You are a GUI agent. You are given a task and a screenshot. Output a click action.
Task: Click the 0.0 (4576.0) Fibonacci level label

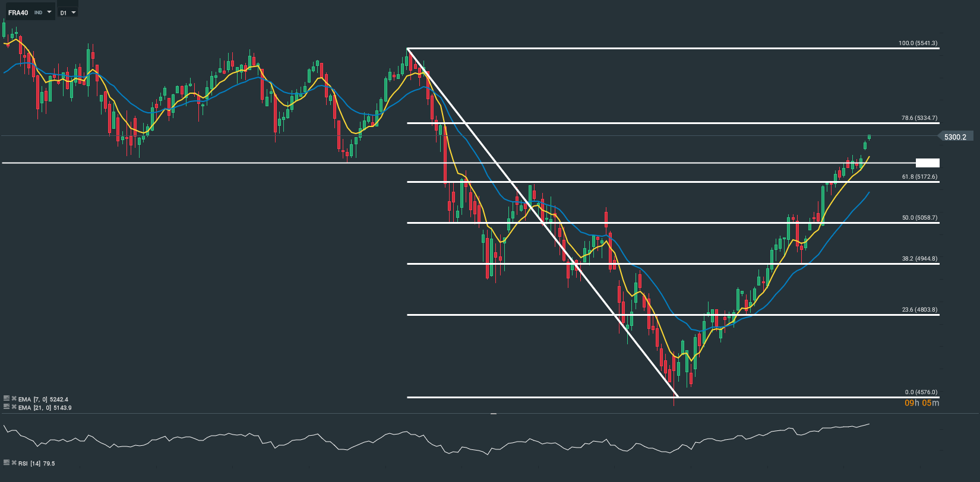[921, 392]
